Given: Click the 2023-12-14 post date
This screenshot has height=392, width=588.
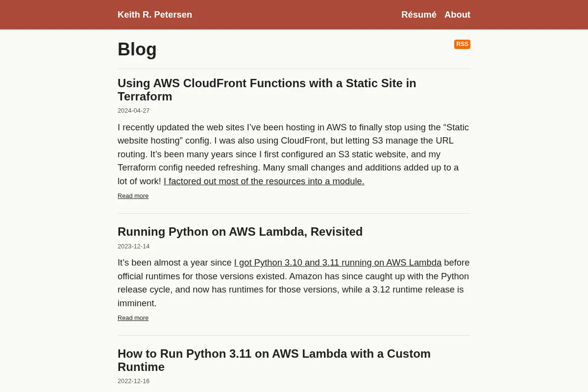Looking at the screenshot, I should (133, 246).
